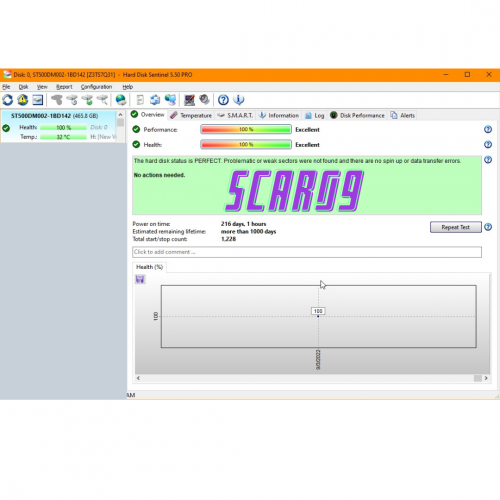Open the File menu
Screen dimensions: 500x500
pos(6,87)
